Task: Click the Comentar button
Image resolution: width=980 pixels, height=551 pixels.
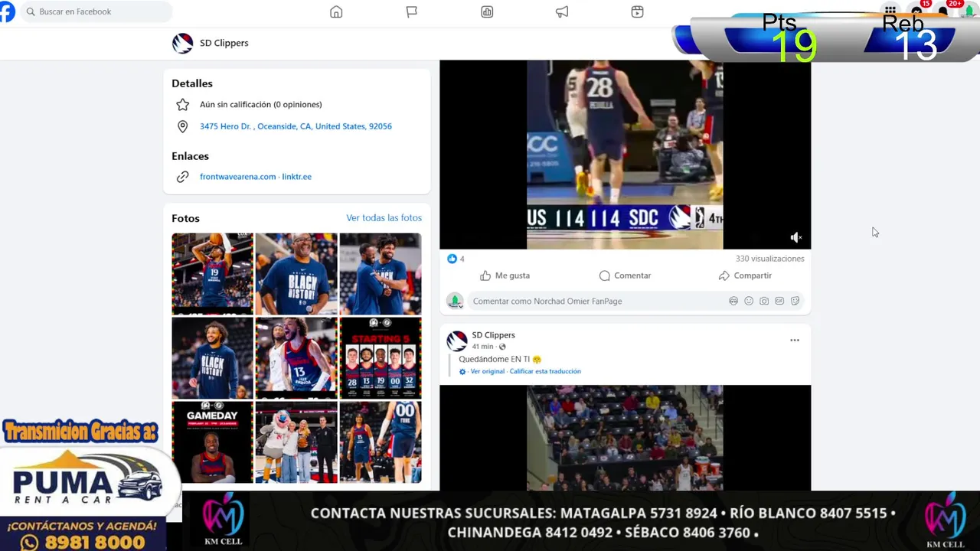Action: 625,275
